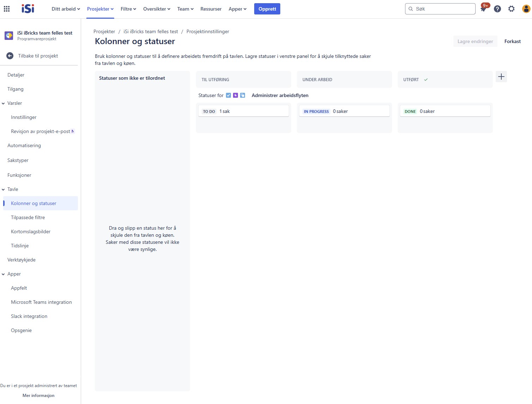The height and width of the screenshot is (404, 532).
Task: Expand the Ditt arbeid dropdown
Action: [x=65, y=9]
